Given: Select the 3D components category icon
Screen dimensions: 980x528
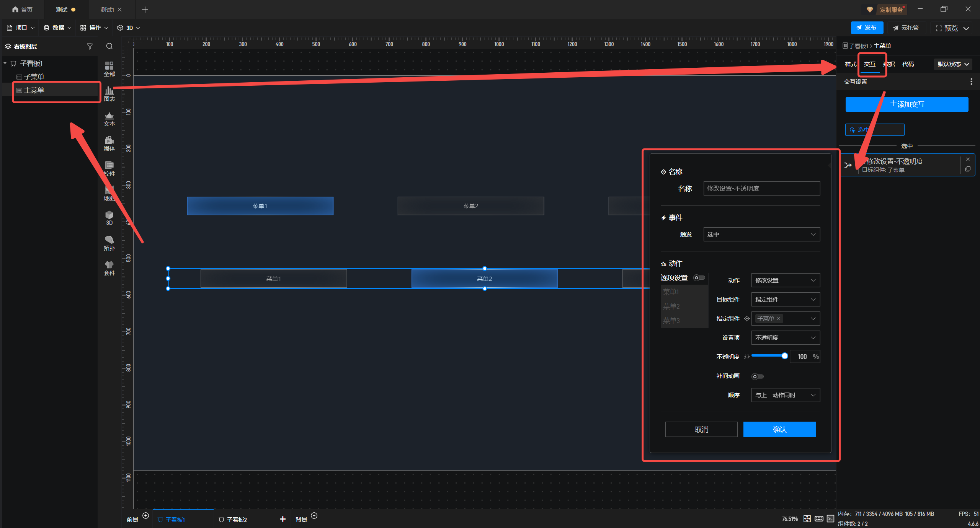Looking at the screenshot, I should pos(109,217).
